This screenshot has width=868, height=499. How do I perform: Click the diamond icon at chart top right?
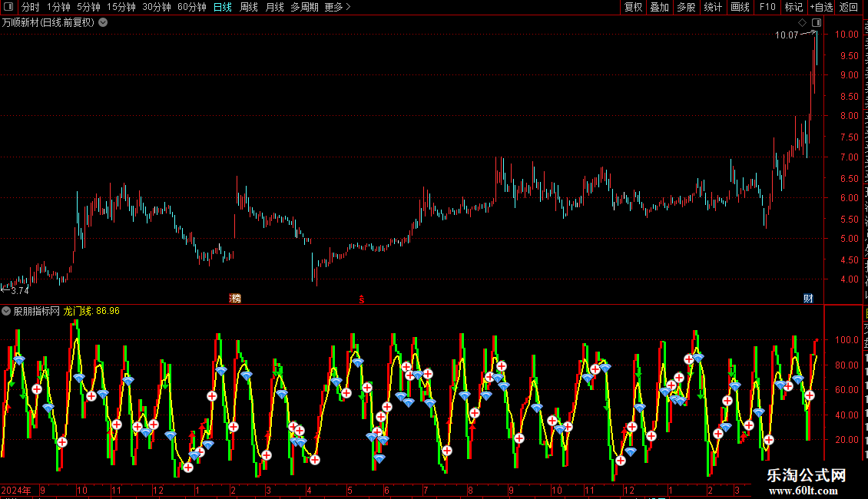(802, 23)
